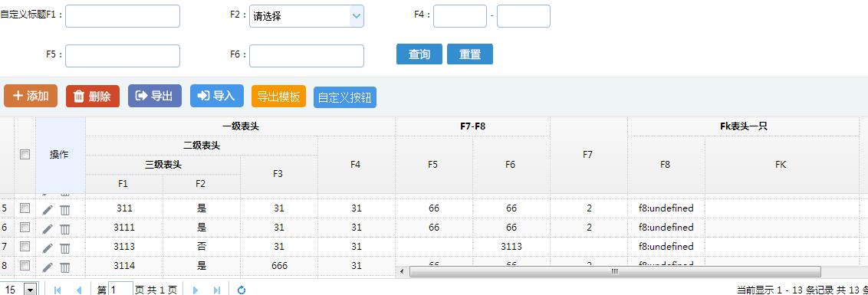The image size is (868, 295).
Task: Click the pencil edit icon in row 311
Action: pos(48,210)
